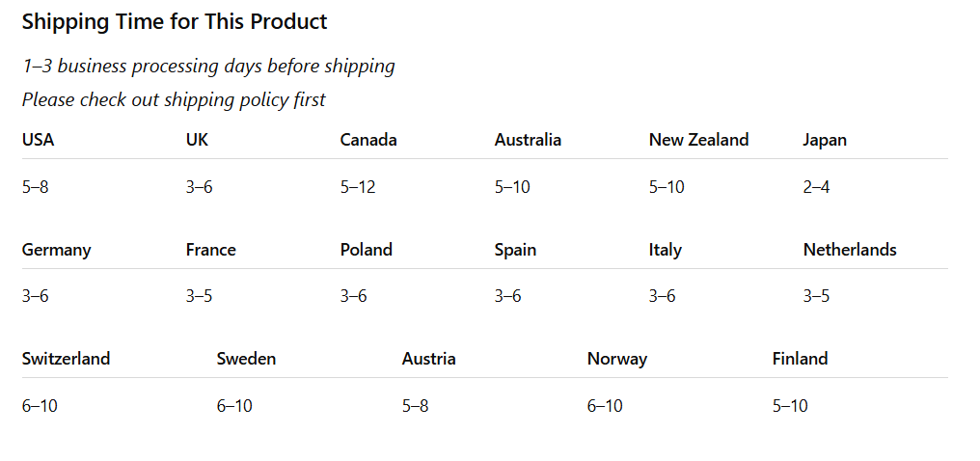Select the Canada column header
The height and width of the screenshot is (461, 980).
[368, 140]
